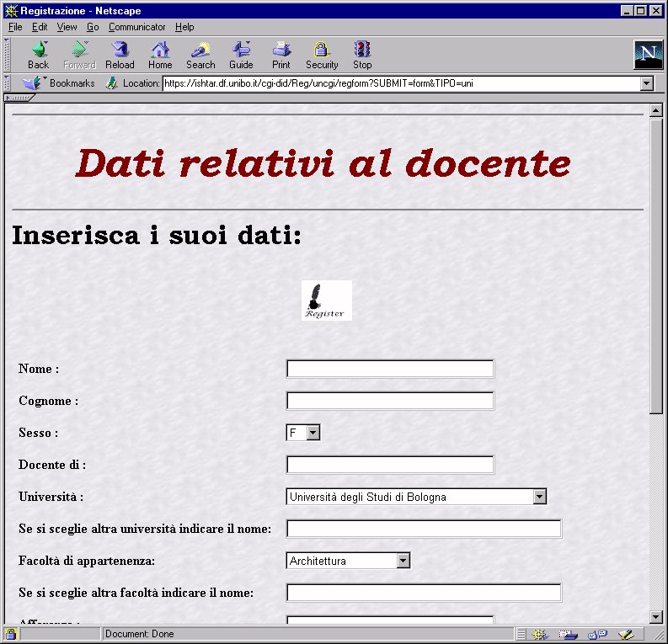
Task: Click the vertical scrollbar up arrow
Action: [x=656, y=110]
